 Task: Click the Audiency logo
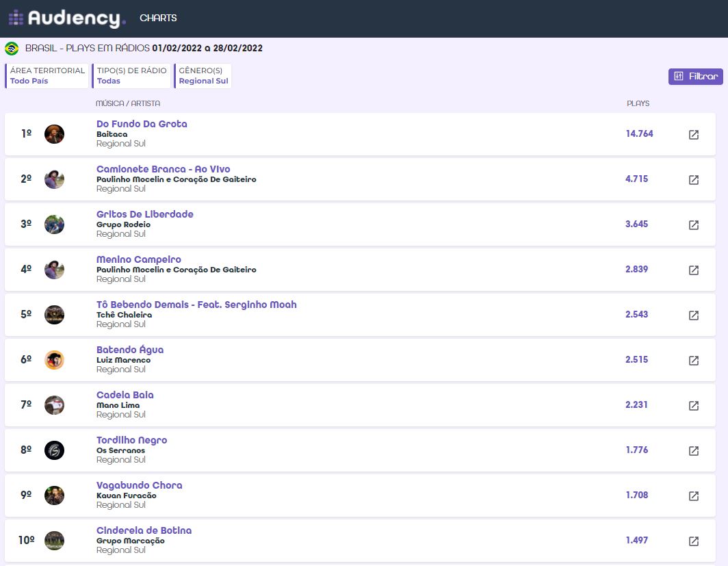click(x=67, y=18)
